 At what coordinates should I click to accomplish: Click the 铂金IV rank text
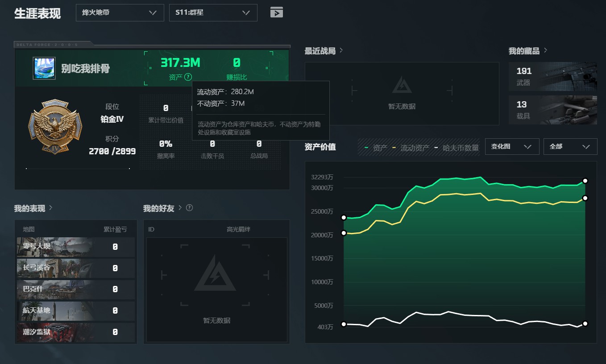[x=112, y=119]
